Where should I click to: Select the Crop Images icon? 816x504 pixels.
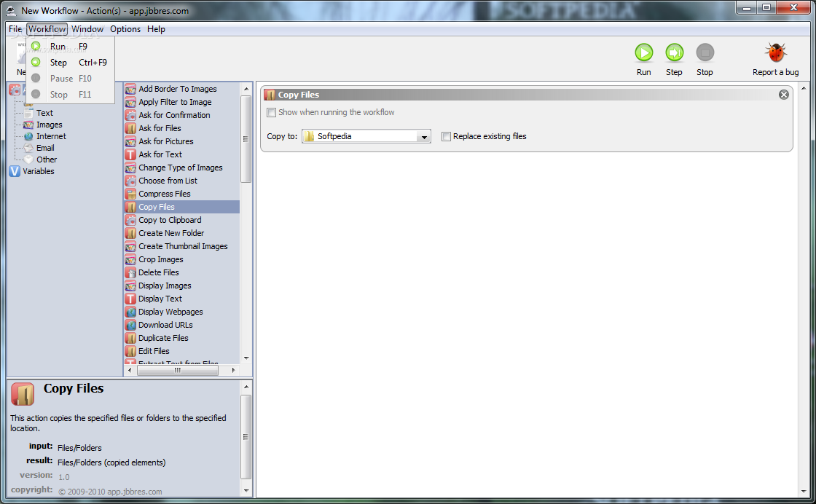tap(130, 259)
